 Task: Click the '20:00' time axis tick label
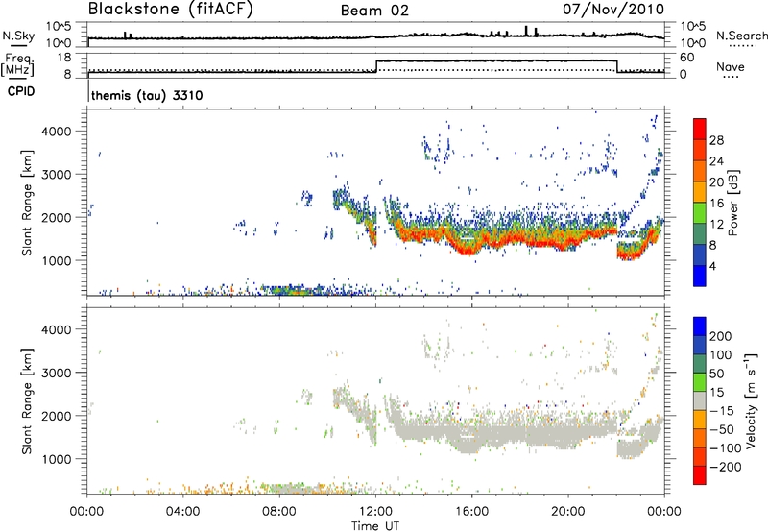pos(567,512)
